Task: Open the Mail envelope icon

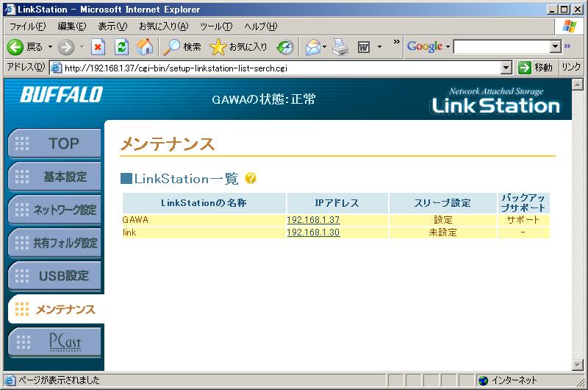Action: (x=312, y=47)
